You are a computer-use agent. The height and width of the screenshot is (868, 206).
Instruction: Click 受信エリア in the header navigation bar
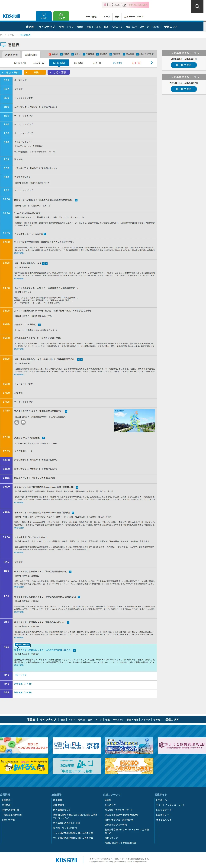tap(171, 27)
